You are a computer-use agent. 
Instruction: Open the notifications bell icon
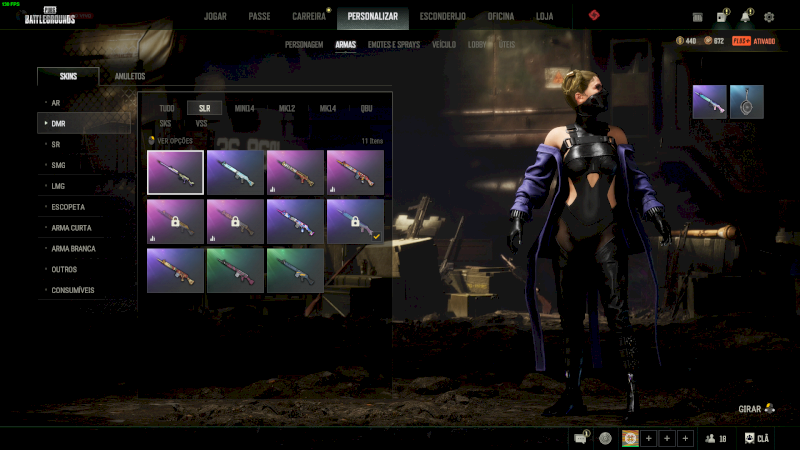pyautogui.click(x=746, y=16)
